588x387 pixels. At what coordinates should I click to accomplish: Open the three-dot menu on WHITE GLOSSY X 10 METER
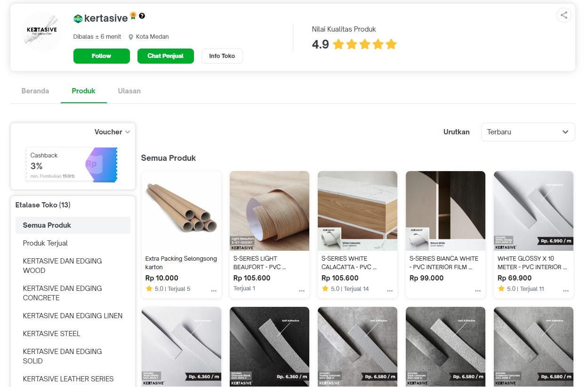pyautogui.click(x=566, y=291)
